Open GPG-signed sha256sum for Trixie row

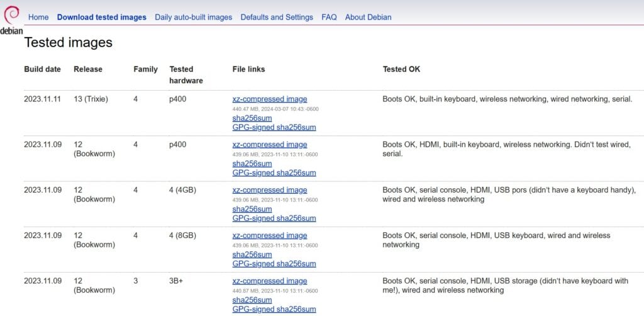point(274,127)
